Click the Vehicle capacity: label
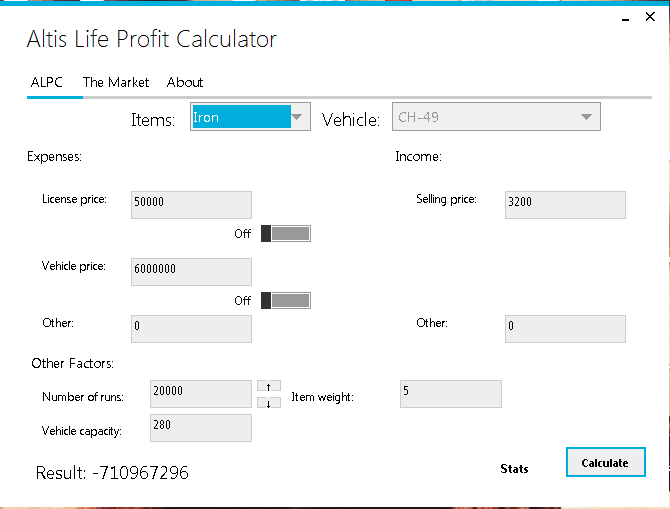The width and height of the screenshot is (670, 509). (82, 431)
